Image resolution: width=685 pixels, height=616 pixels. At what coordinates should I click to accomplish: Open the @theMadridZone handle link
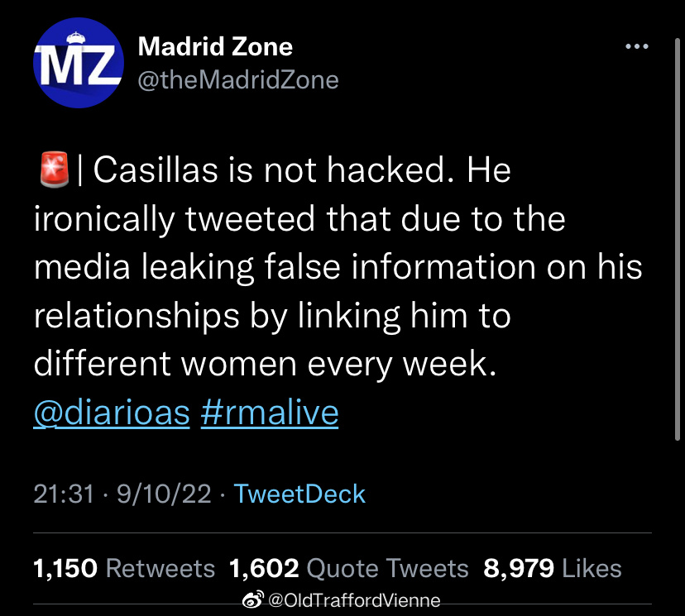coord(238,79)
